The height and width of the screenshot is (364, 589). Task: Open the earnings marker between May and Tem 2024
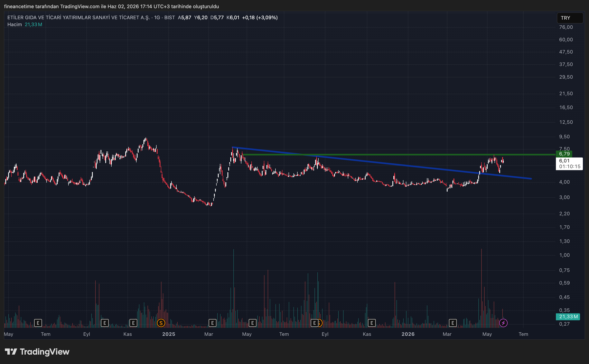coord(38,323)
